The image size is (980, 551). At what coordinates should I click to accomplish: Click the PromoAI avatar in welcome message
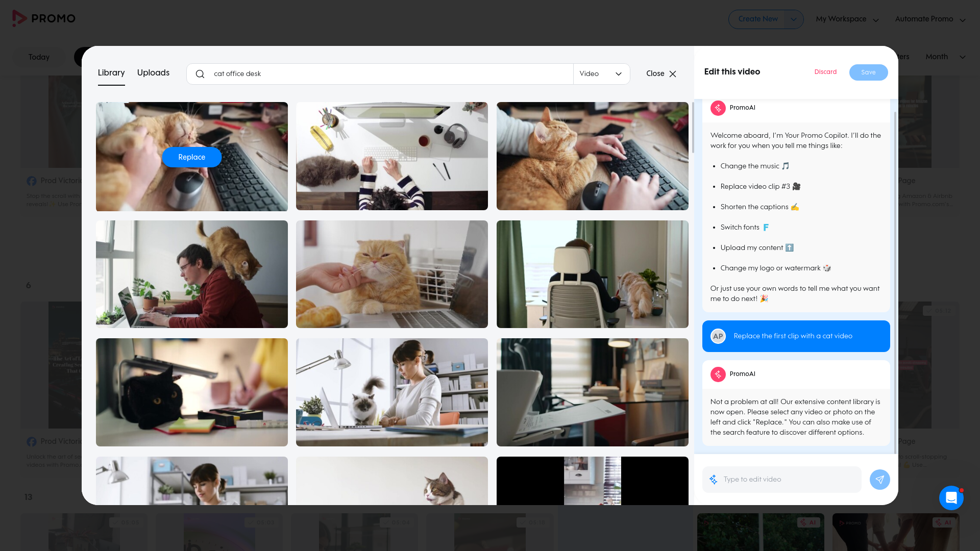[718, 108]
